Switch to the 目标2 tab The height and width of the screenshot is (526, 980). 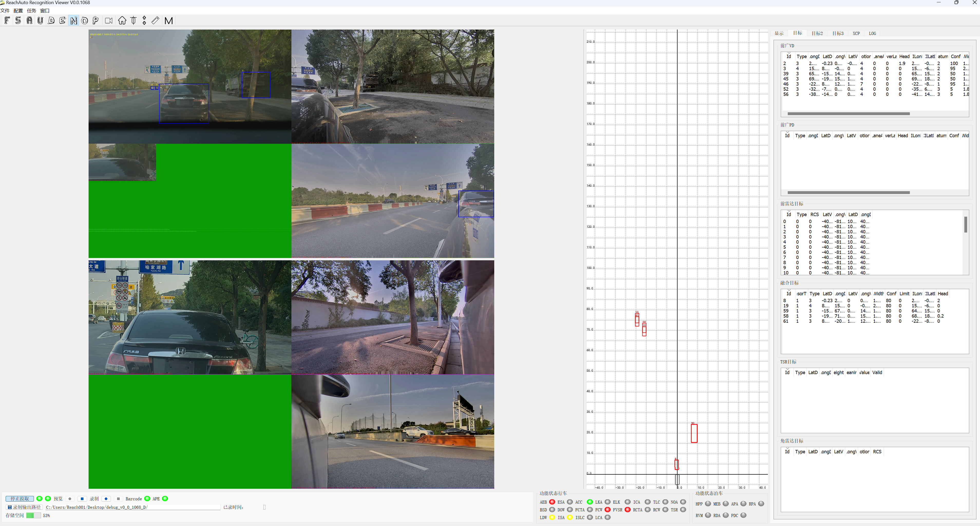pos(817,33)
